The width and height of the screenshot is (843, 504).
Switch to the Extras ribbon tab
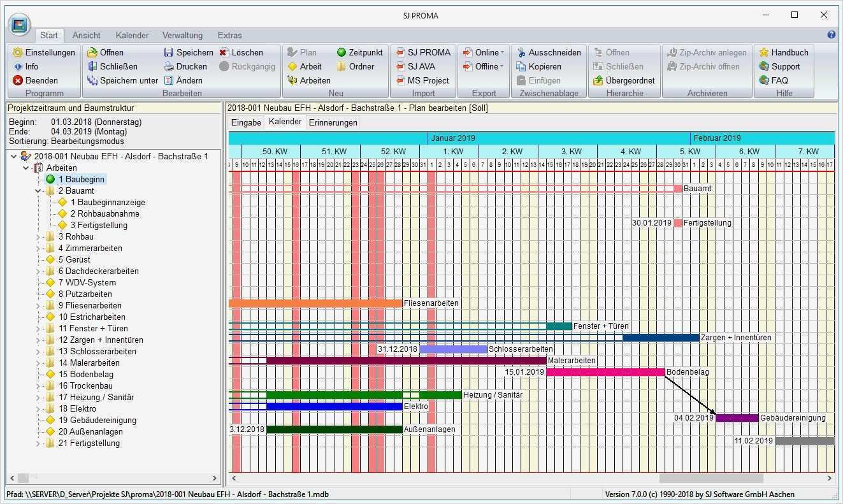tap(229, 35)
